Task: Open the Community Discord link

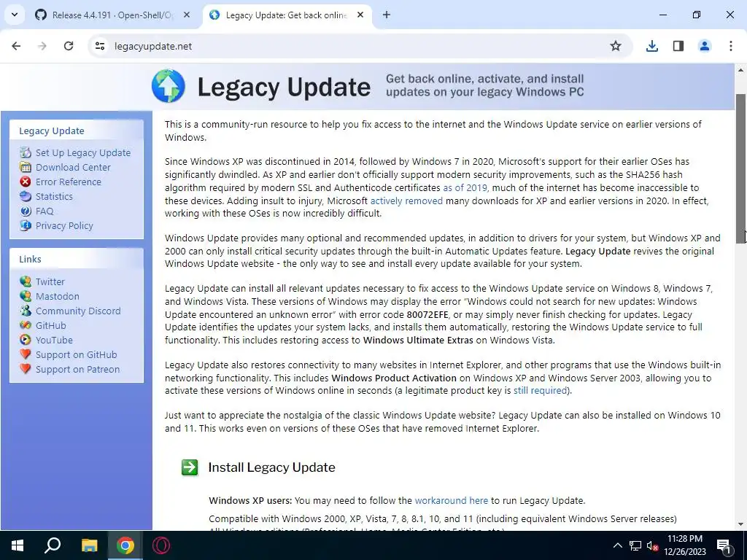Action: [78, 311]
